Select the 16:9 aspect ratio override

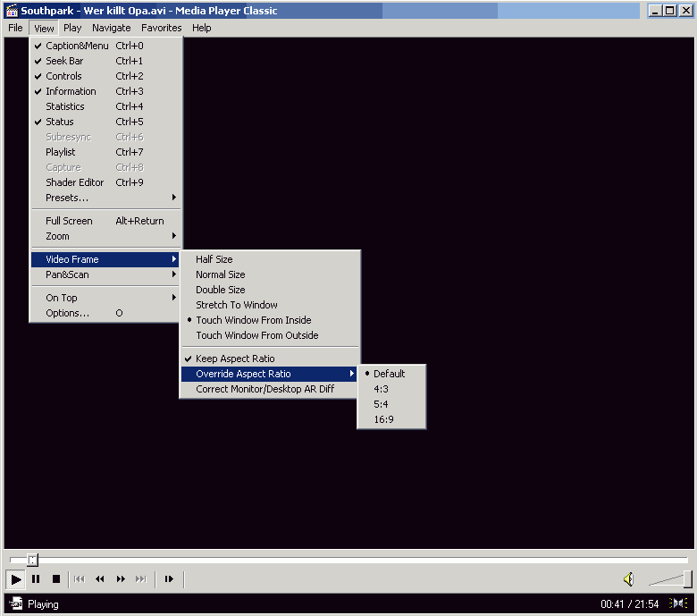383,419
